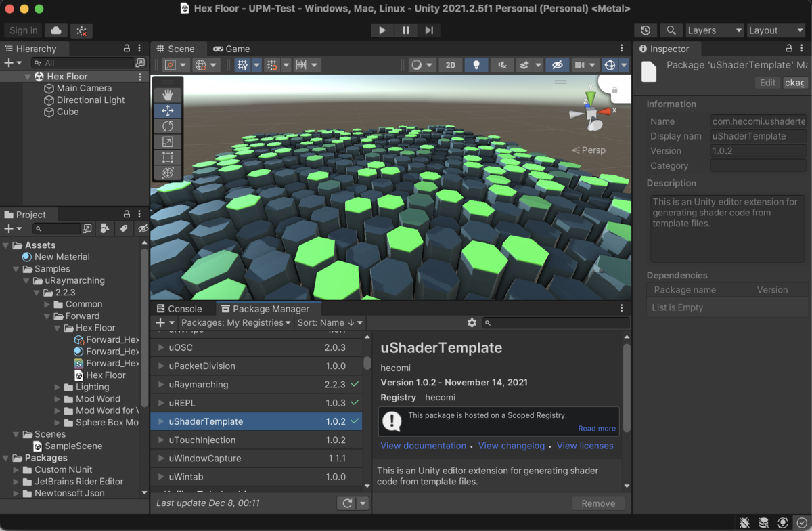
Task: Expand the Lighting folder
Action: pyautogui.click(x=58, y=387)
